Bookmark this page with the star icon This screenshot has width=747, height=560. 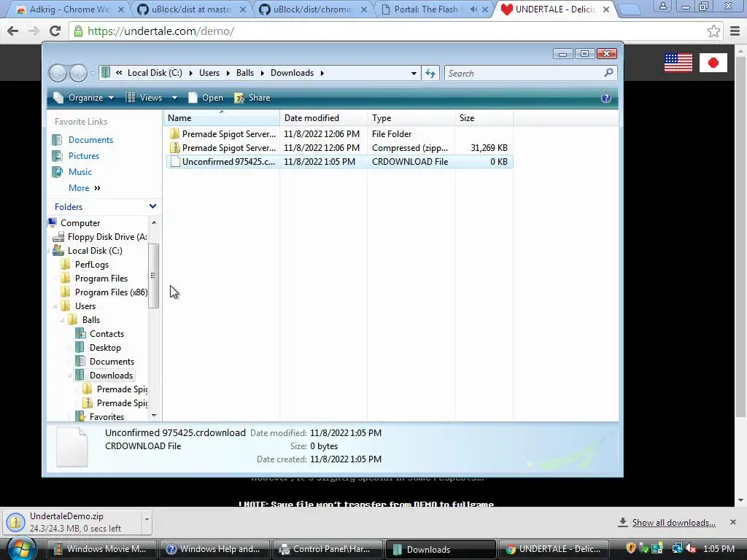[713, 31]
